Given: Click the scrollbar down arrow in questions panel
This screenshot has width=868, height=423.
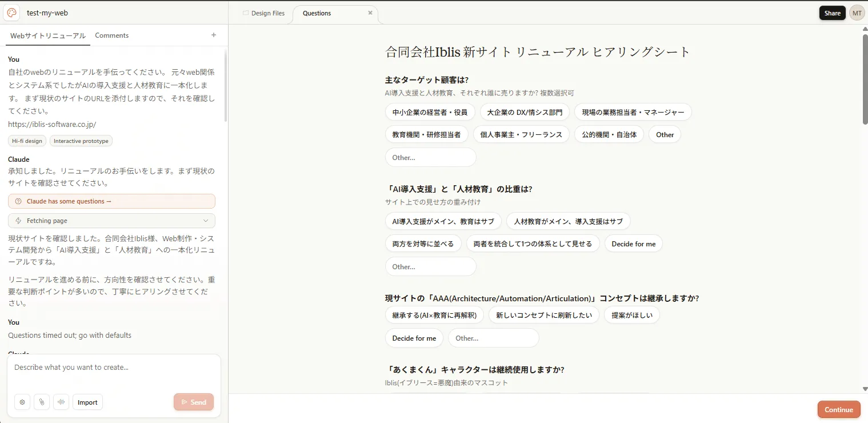Looking at the screenshot, I should (x=865, y=389).
